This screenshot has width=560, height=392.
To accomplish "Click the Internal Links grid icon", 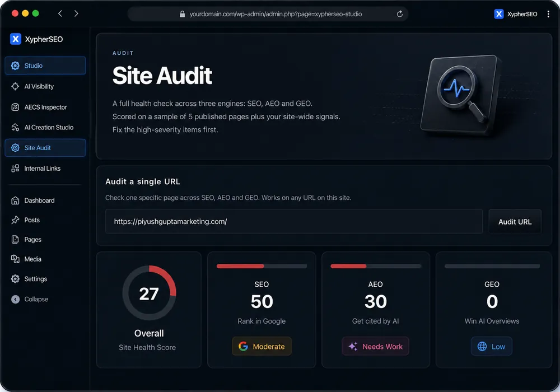I will tap(15, 169).
